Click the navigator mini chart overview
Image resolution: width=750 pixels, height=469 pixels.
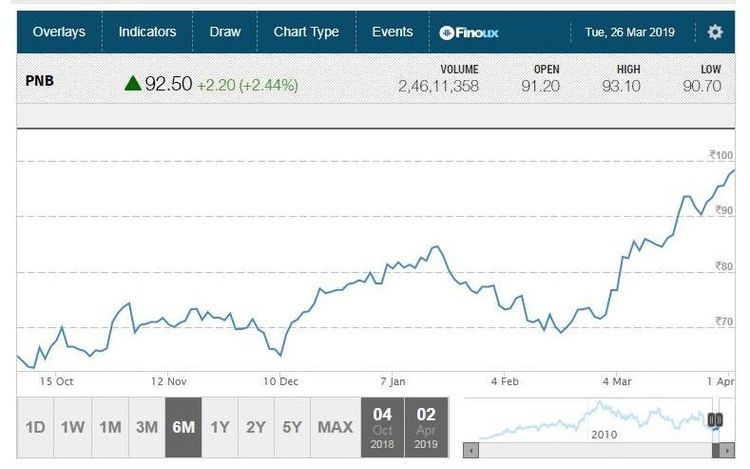click(590, 420)
